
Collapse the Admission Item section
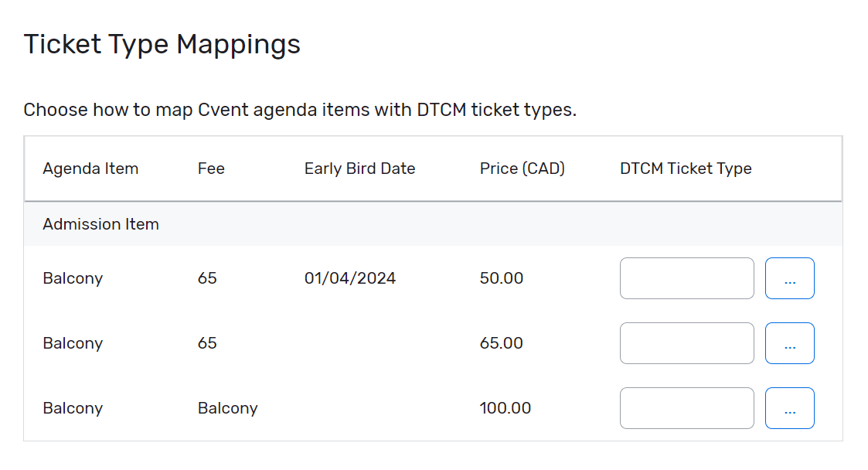coord(100,223)
